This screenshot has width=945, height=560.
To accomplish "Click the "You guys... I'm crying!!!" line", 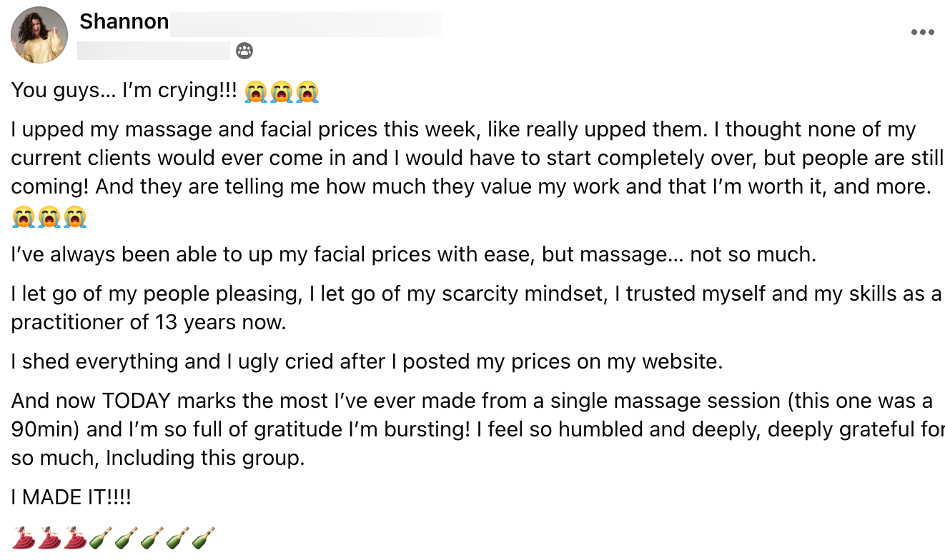I will (x=124, y=91).
